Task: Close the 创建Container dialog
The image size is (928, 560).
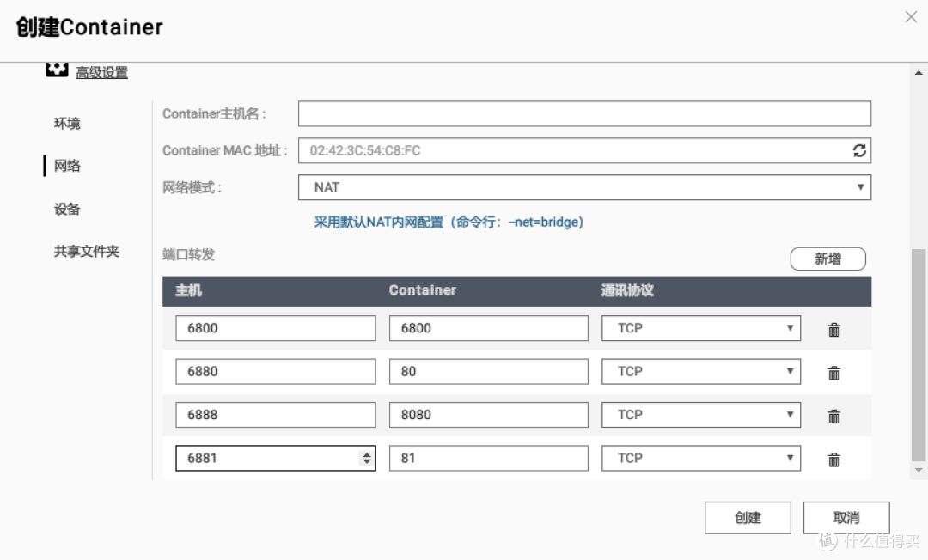Action: click(911, 17)
